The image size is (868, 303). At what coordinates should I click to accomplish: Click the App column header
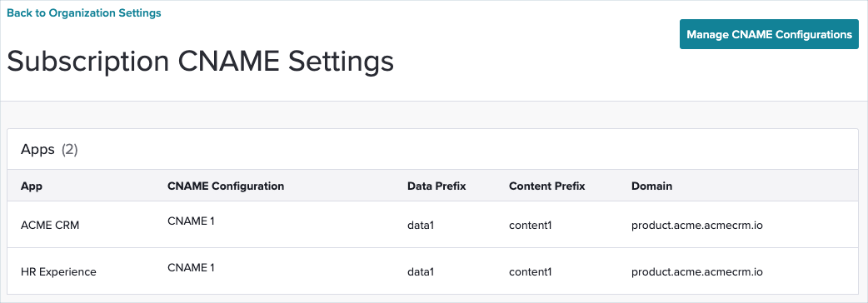point(32,186)
